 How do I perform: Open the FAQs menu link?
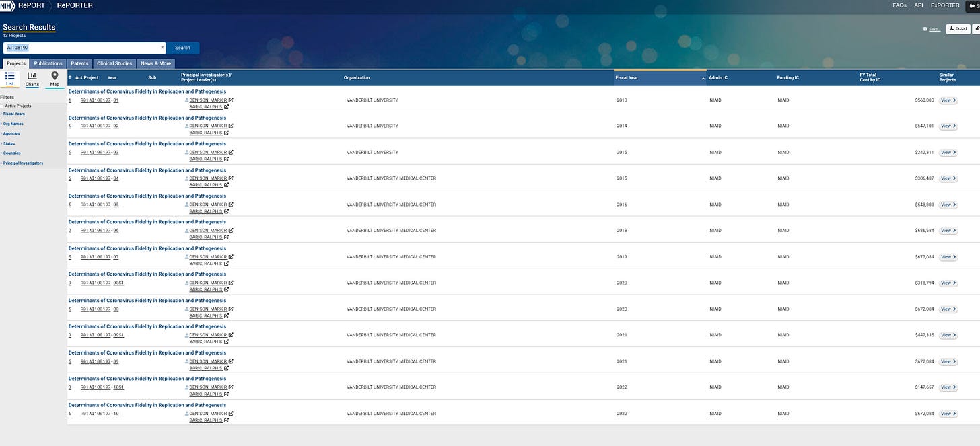pos(899,5)
